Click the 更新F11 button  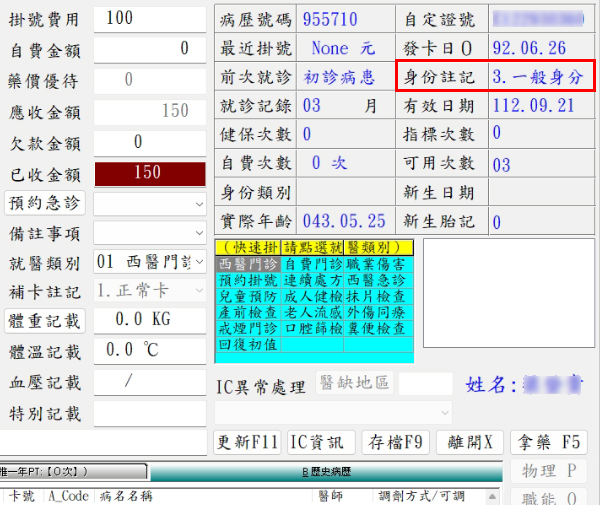pos(248,442)
